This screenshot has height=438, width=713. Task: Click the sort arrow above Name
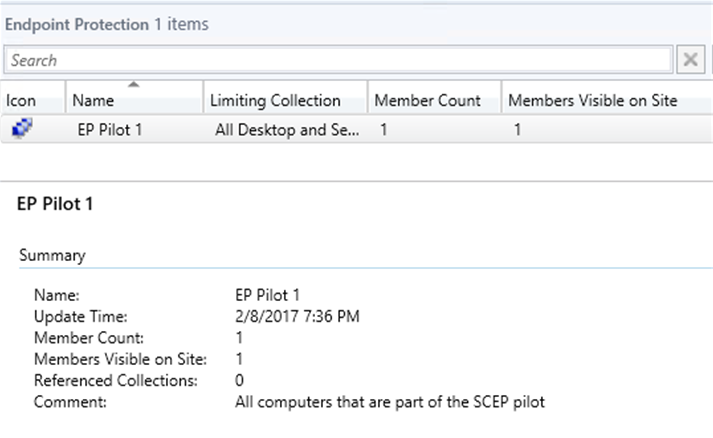click(x=133, y=86)
